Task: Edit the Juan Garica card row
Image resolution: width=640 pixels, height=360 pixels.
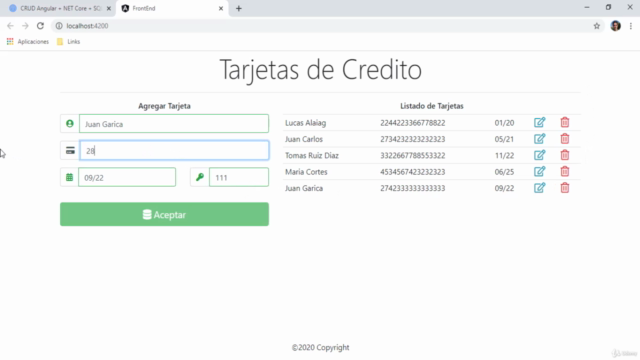Action: pos(539,188)
